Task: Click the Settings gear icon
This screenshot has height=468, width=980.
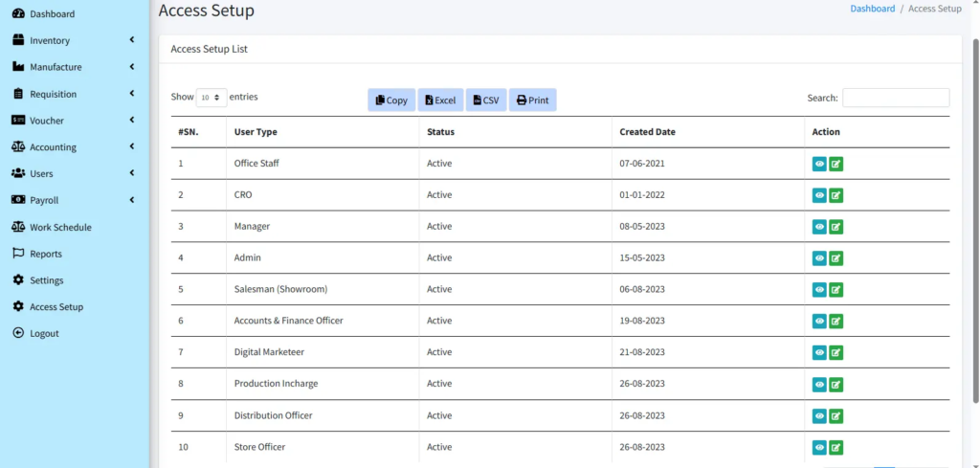Action: tap(18, 279)
